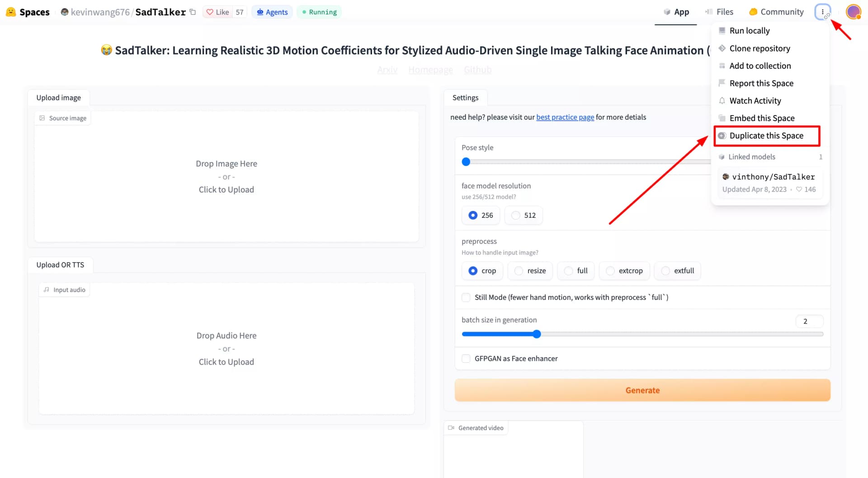Open the vinthony/SadTalker linked model
The height and width of the screenshot is (478, 868).
point(769,183)
